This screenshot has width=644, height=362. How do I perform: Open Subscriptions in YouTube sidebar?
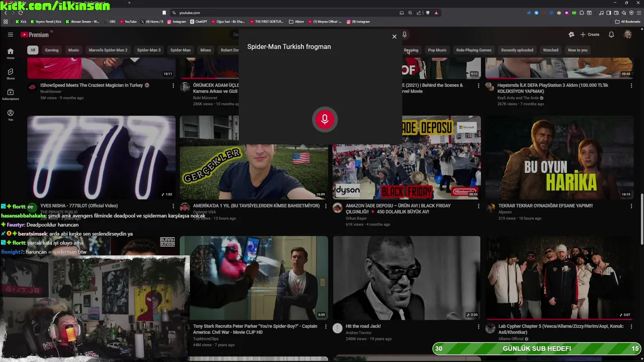(10, 94)
